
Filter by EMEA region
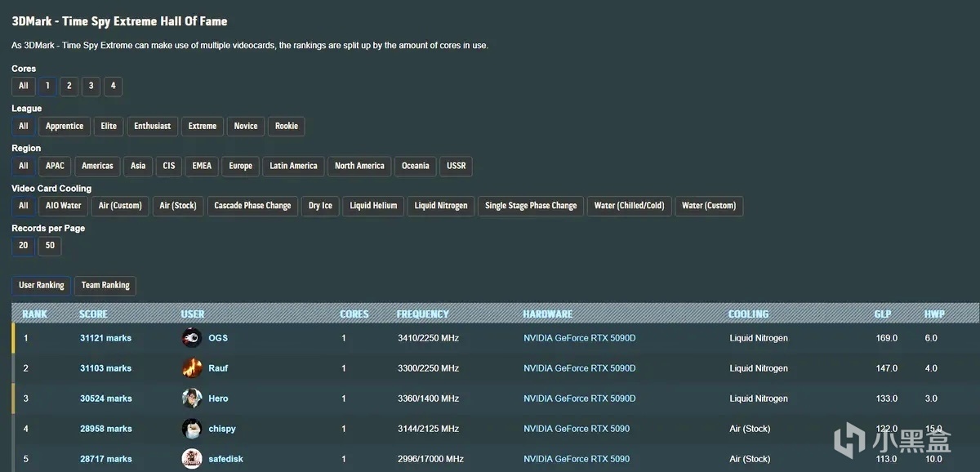202,166
